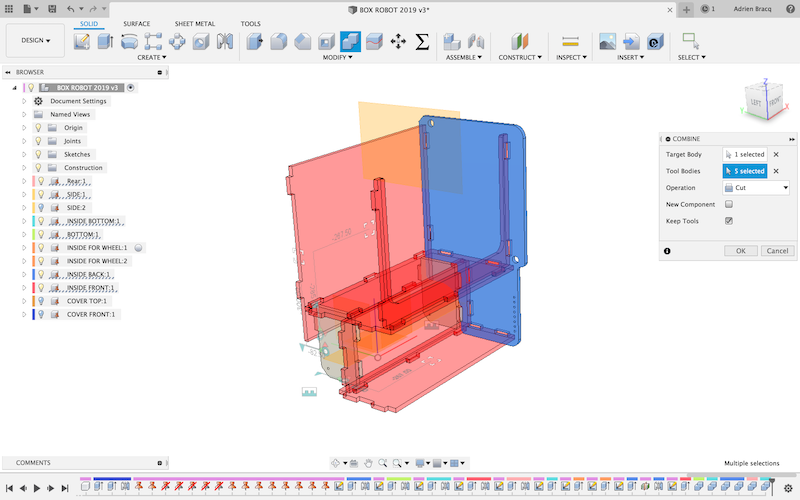This screenshot has height=500, width=800.
Task: Select the Revolve tool
Action: tap(129, 41)
